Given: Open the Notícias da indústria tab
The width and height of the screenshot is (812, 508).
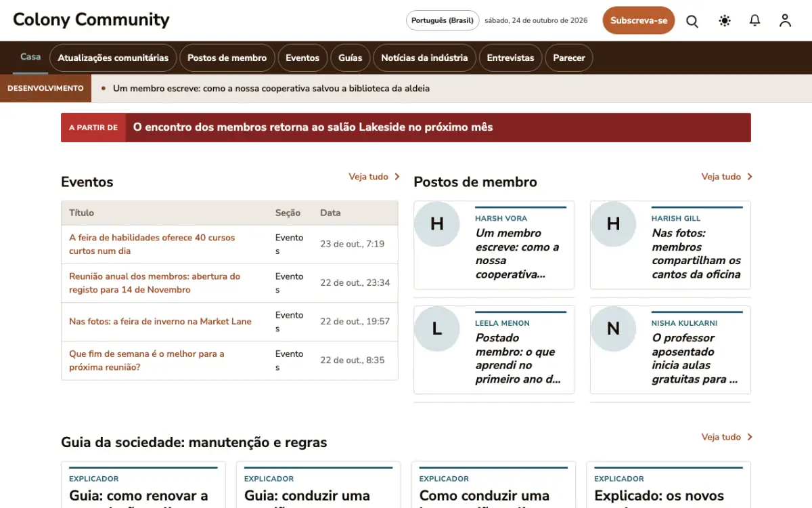Looking at the screenshot, I should click(424, 58).
